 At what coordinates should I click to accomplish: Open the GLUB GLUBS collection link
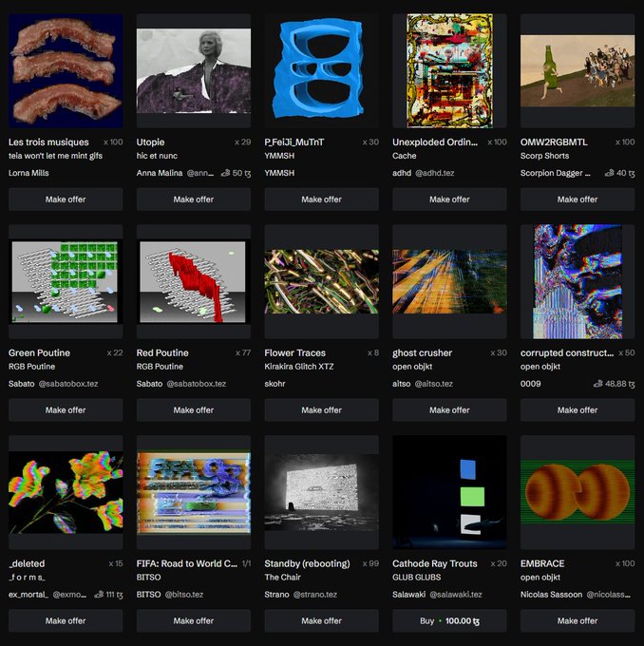(417, 578)
